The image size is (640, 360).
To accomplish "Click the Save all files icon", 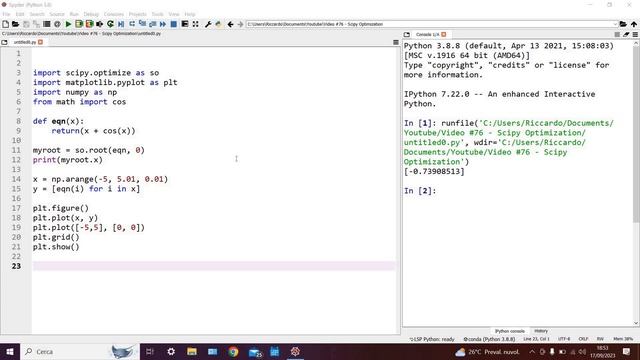I will pyautogui.click(x=36, y=24).
